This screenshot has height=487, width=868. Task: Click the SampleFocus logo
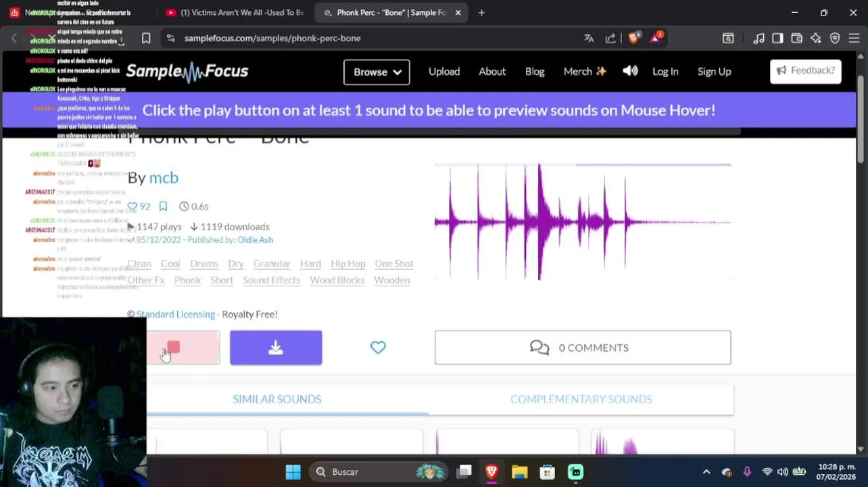pyautogui.click(x=187, y=72)
